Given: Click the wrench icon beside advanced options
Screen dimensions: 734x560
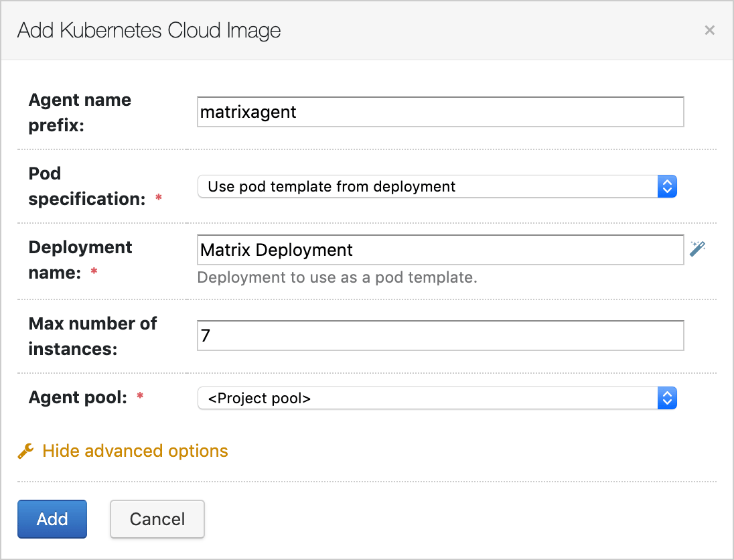Looking at the screenshot, I should (x=25, y=451).
